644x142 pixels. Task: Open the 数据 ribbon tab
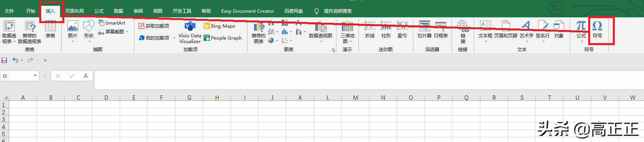pyautogui.click(x=119, y=11)
